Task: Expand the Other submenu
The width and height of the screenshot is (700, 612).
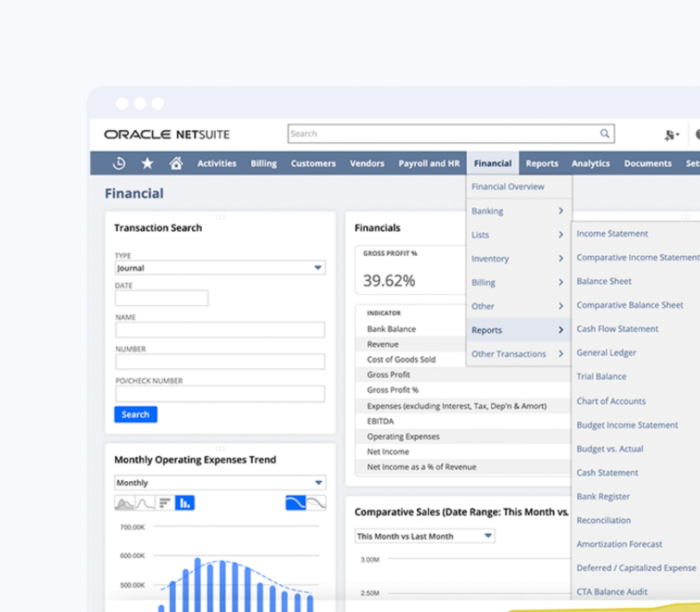Action: [x=519, y=306]
